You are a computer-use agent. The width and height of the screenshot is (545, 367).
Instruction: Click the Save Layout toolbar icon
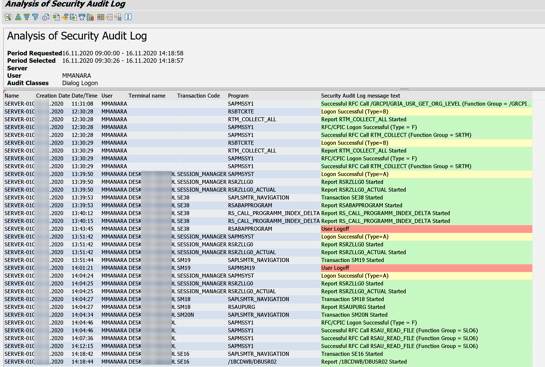118,17
